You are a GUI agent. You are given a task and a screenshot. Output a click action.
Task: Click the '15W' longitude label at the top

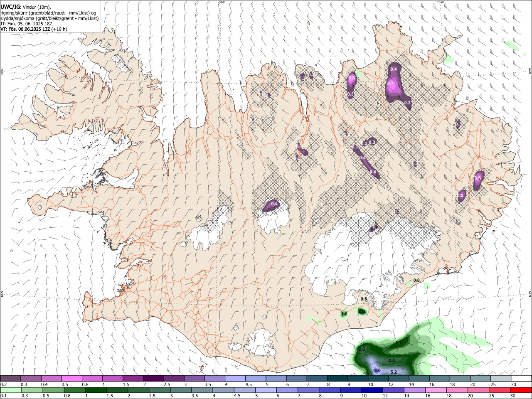[440, 2]
